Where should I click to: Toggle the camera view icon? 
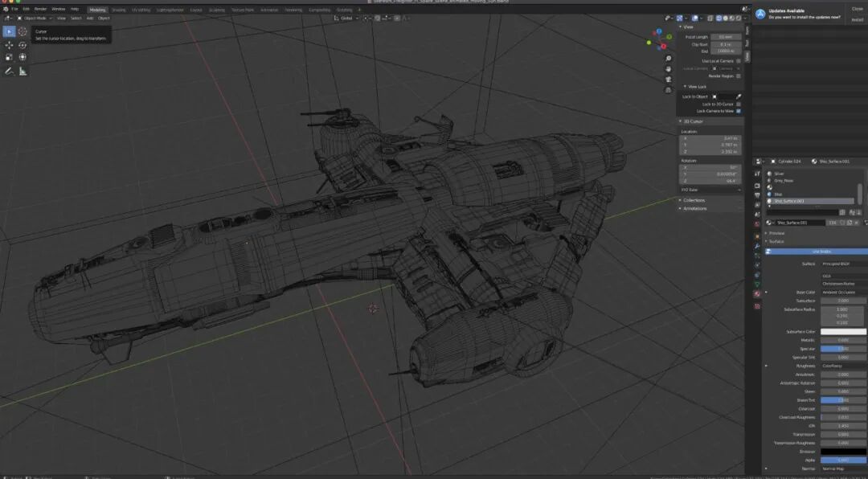pyautogui.click(x=668, y=80)
